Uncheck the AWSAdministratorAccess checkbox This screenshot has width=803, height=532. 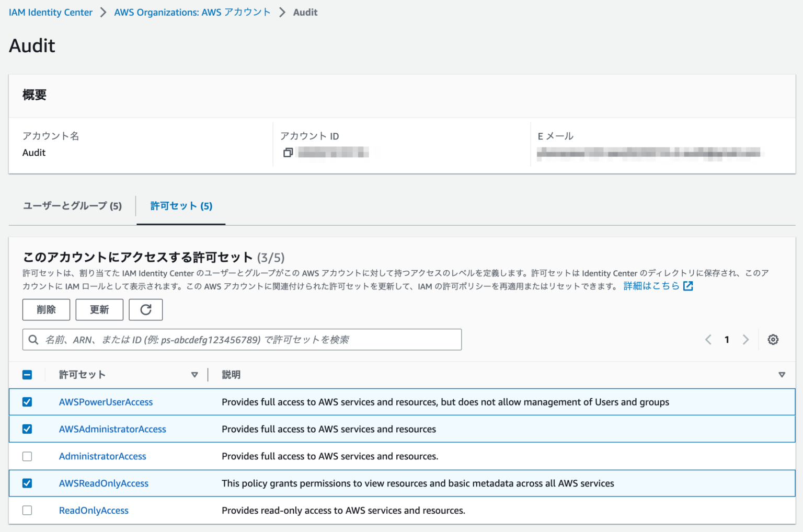(x=27, y=429)
